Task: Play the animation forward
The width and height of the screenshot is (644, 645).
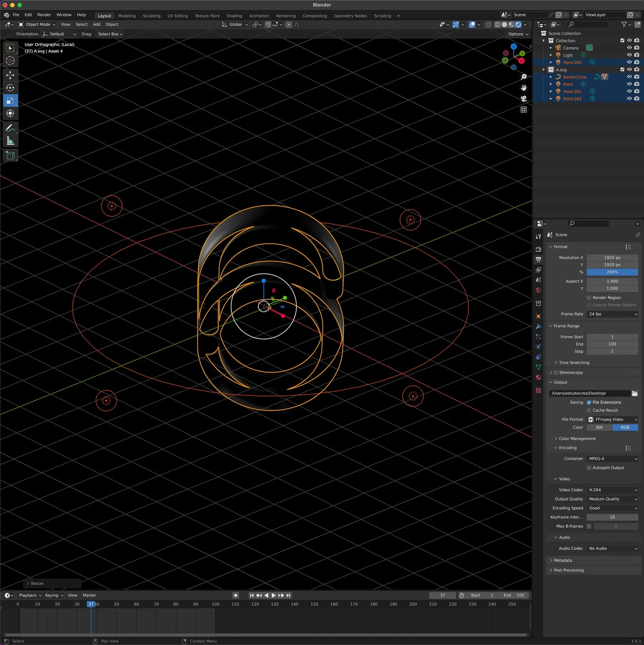Action: pos(273,596)
